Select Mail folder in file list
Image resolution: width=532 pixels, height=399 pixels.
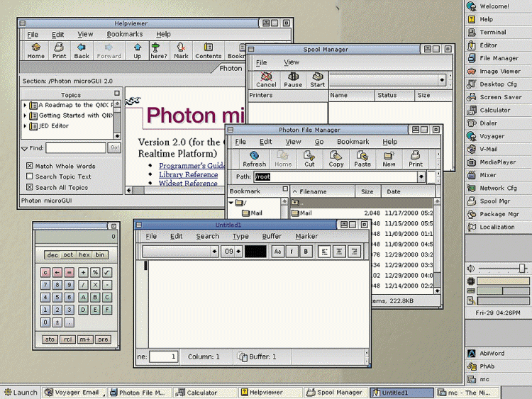tap(362, 213)
